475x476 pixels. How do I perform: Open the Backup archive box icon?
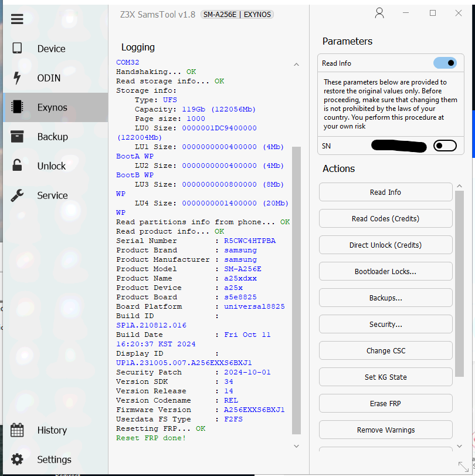click(x=17, y=137)
